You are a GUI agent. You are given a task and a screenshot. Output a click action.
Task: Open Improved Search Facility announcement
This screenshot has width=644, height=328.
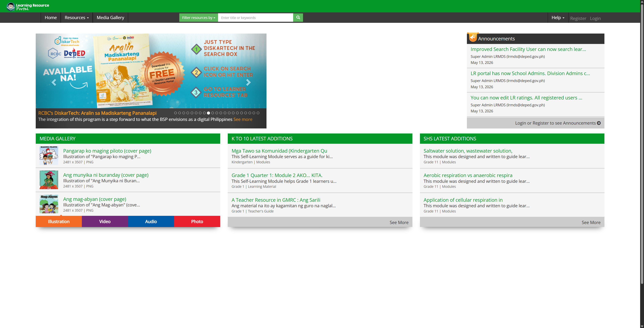pos(528,49)
